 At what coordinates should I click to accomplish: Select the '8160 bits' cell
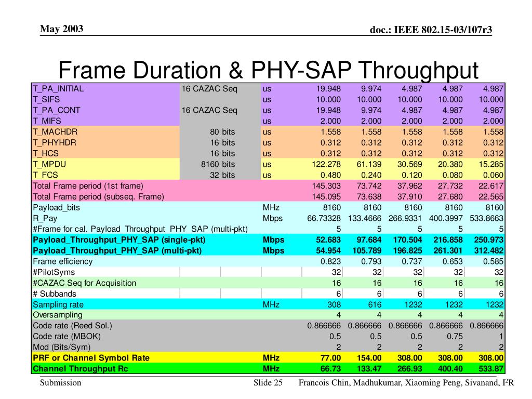(218, 165)
